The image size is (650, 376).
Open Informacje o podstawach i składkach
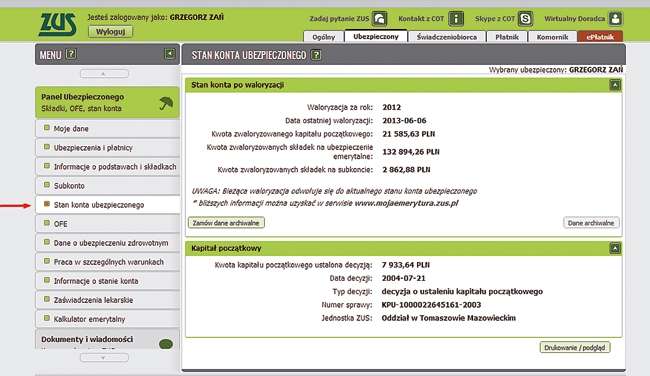[107, 167]
